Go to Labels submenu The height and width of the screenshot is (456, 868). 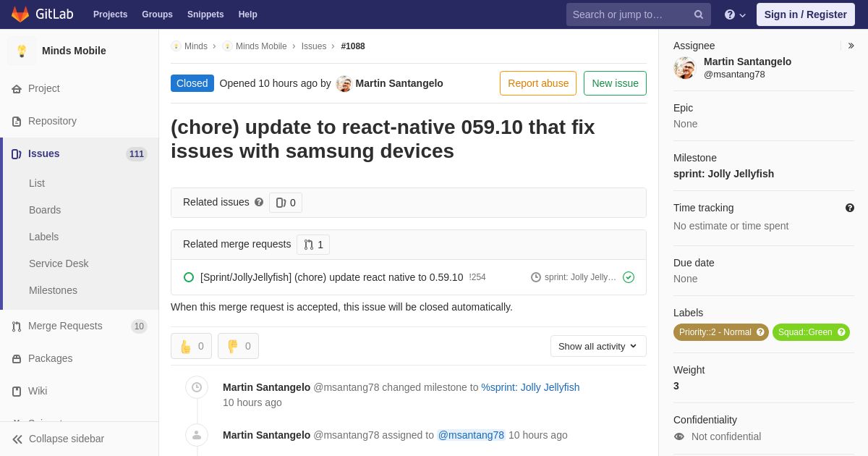click(43, 237)
